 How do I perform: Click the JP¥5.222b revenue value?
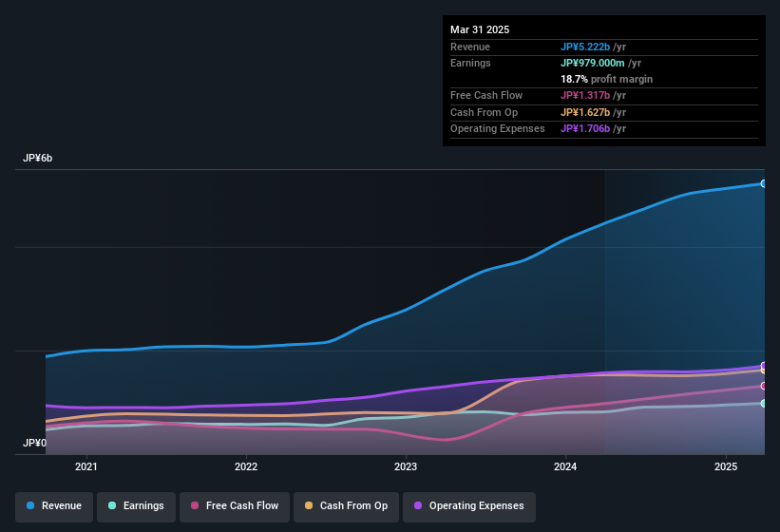click(x=585, y=47)
